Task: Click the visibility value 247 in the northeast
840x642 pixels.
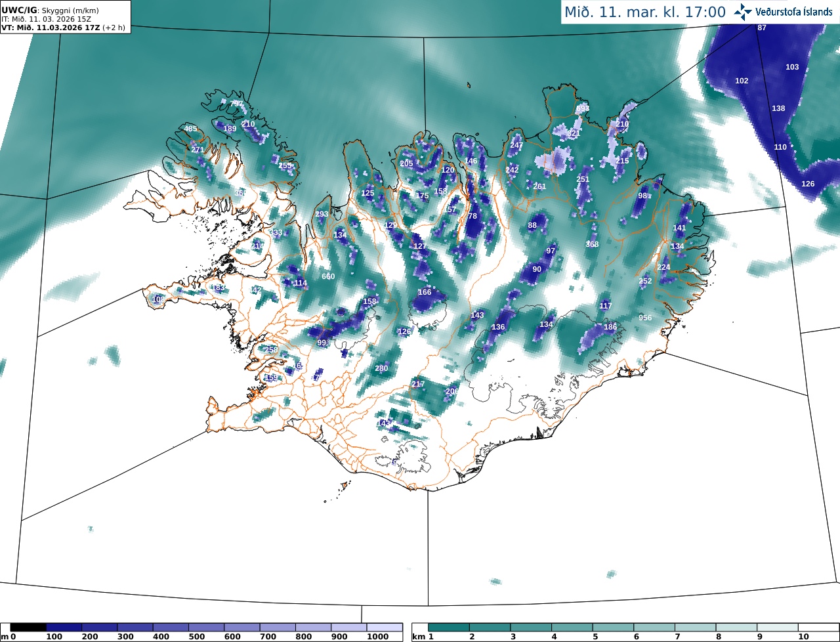Action: coord(516,145)
